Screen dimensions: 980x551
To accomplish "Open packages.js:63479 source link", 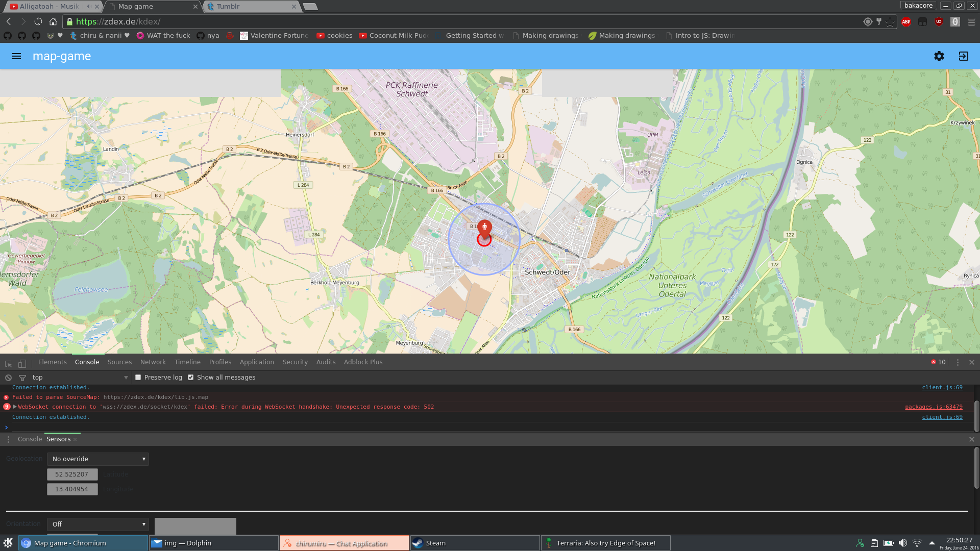I will click(934, 407).
